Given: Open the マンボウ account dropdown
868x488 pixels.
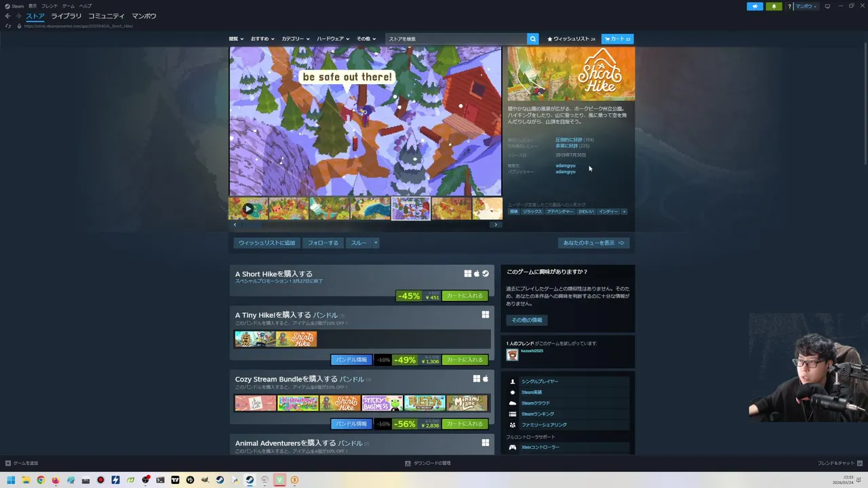Looking at the screenshot, I should click(x=806, y=6).
